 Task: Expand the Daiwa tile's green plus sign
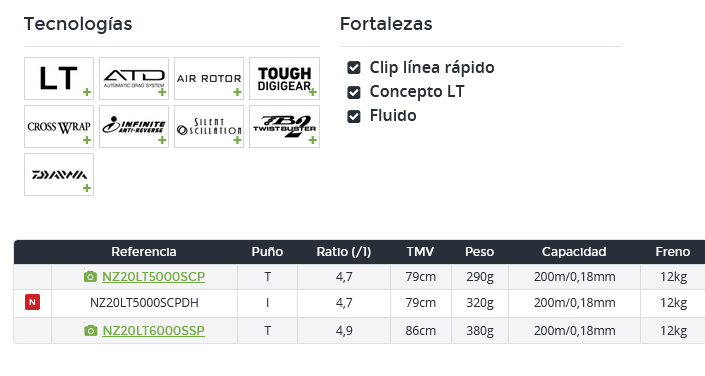click(87, 188)
